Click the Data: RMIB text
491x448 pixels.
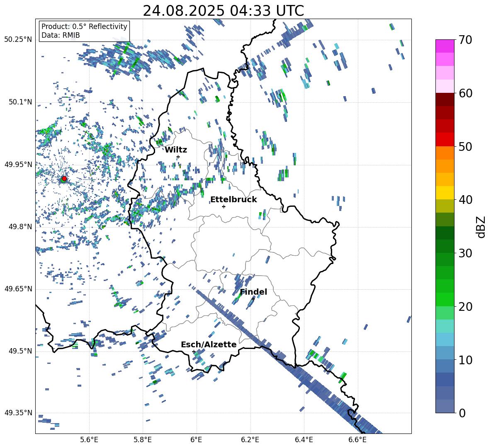coord(61,35)
